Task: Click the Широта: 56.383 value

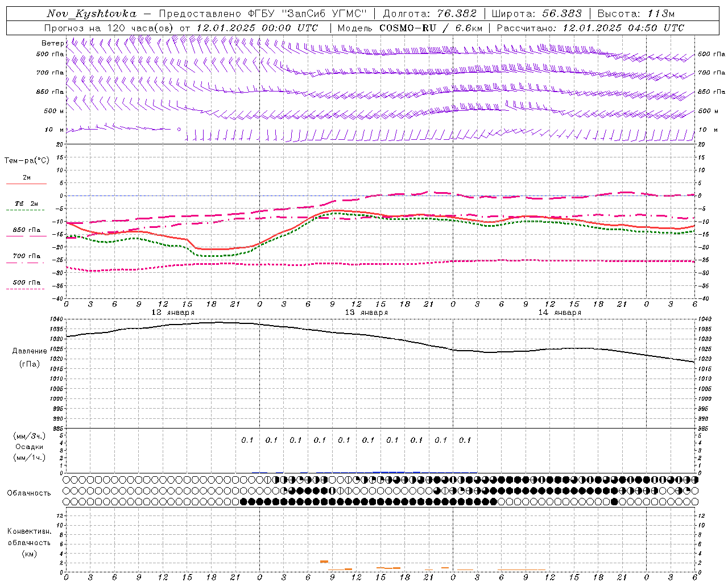Action: click(x=536, y=14)
